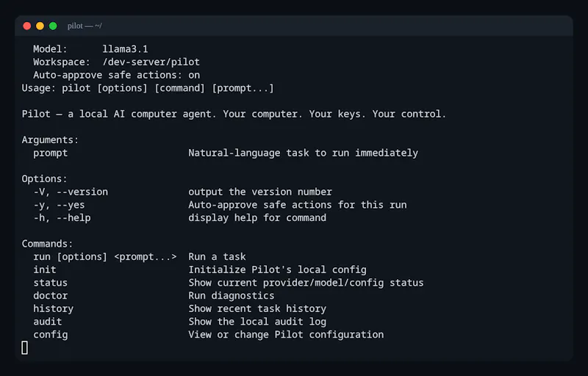Click the 'doctor' command text

[50, 295]
